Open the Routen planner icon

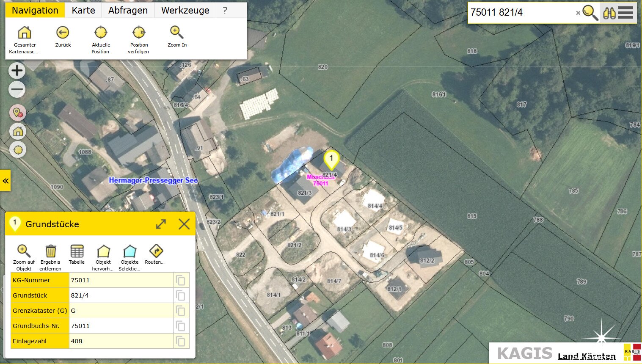pyautogui.click(x=156, y=251)
